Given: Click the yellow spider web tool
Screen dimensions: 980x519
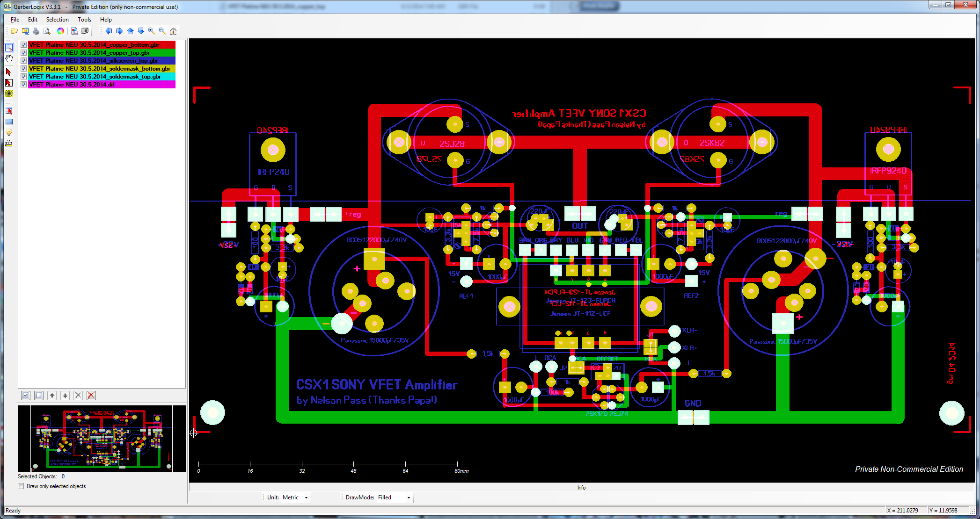Looking at the screenshot, I should [x=9, y=93].
